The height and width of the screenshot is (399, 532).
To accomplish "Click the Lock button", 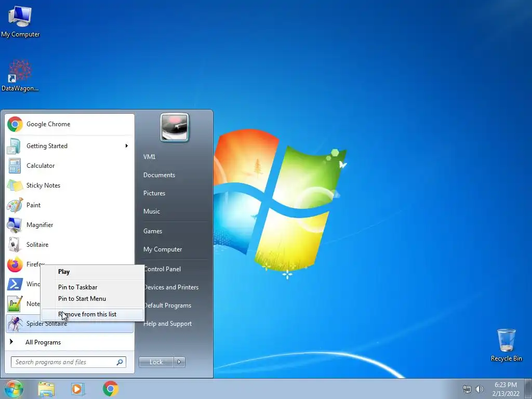I will (x=156, y=362).
